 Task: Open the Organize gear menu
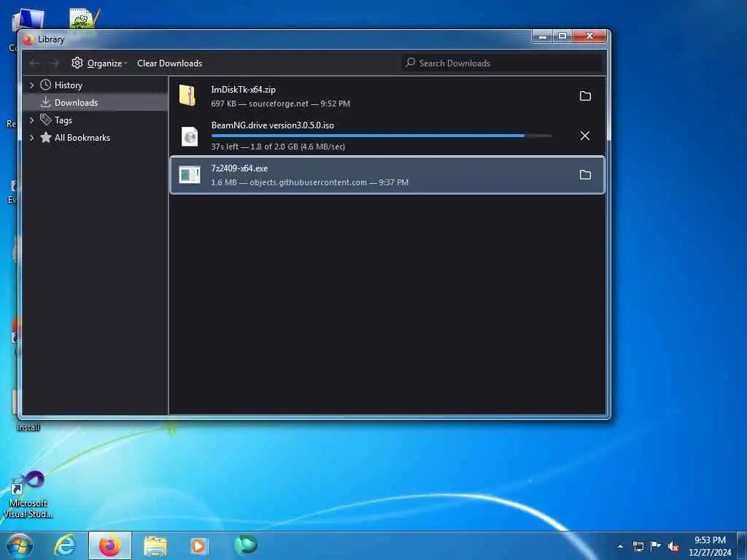click(x=99, y=63)
